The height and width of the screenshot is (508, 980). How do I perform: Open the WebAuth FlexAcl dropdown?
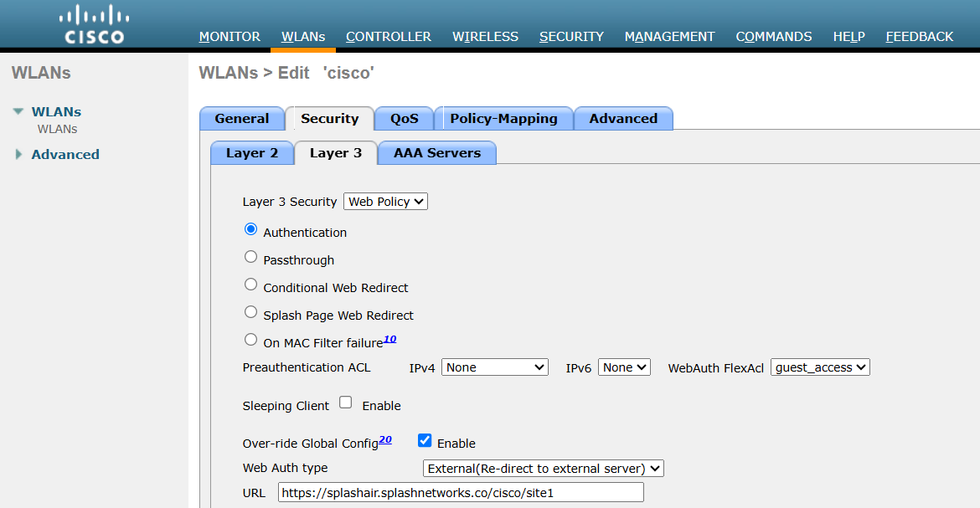[820, 367]
